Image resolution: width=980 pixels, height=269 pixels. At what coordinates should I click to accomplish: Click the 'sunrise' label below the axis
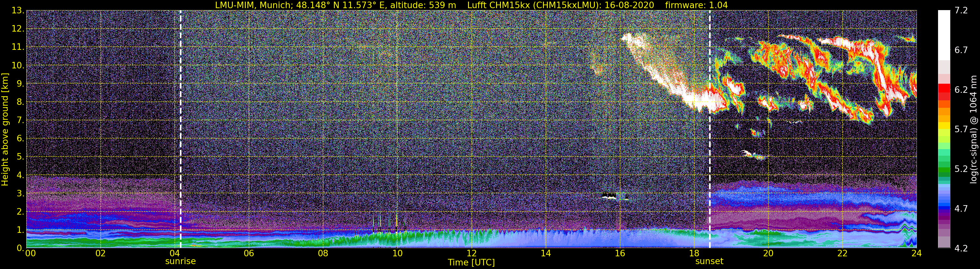click(x=180, y=262)
